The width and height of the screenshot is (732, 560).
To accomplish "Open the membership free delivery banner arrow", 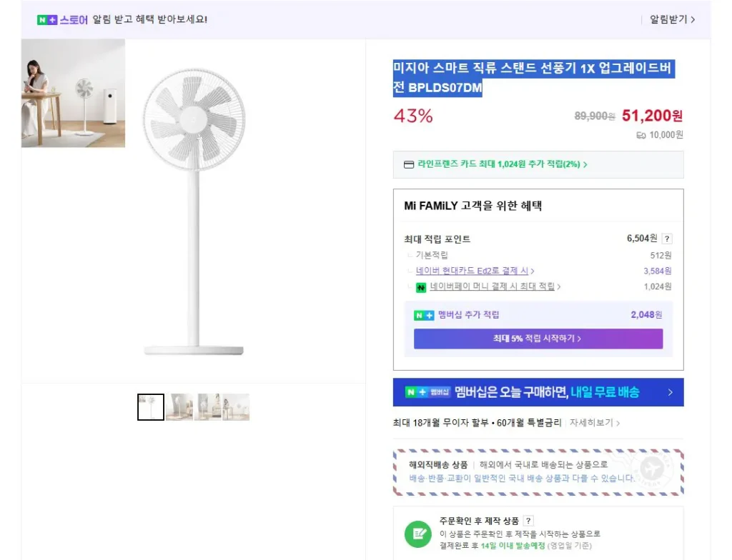I will tap(671, 392).
